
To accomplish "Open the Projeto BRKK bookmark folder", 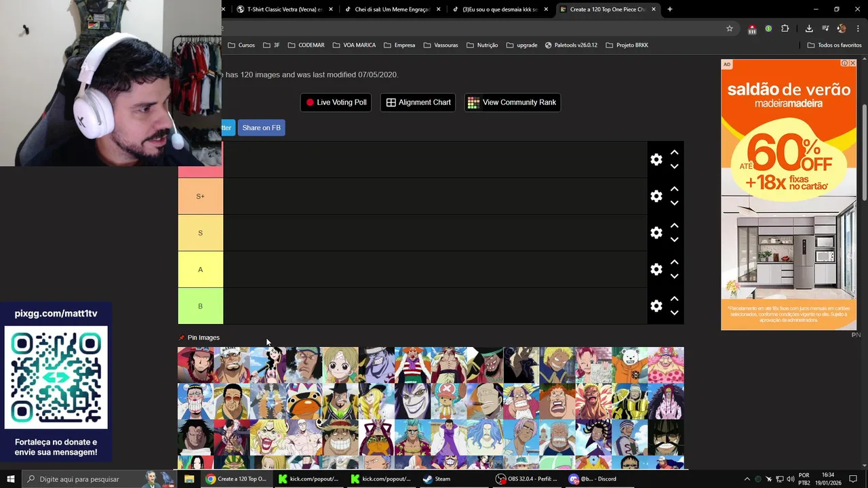I will point(627,45).
